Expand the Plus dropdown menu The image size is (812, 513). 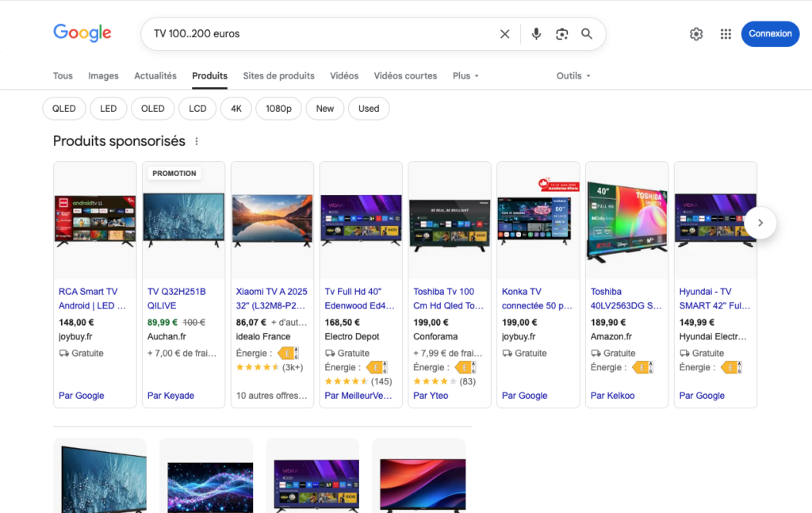pos(466,76)
